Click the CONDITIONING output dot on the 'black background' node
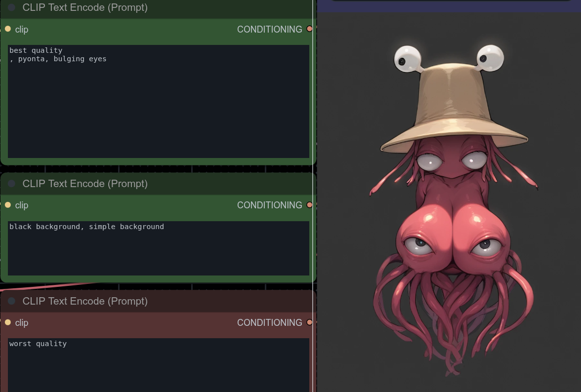The height and width of the screenshot is (392, 581). click(x=309, y=205)
